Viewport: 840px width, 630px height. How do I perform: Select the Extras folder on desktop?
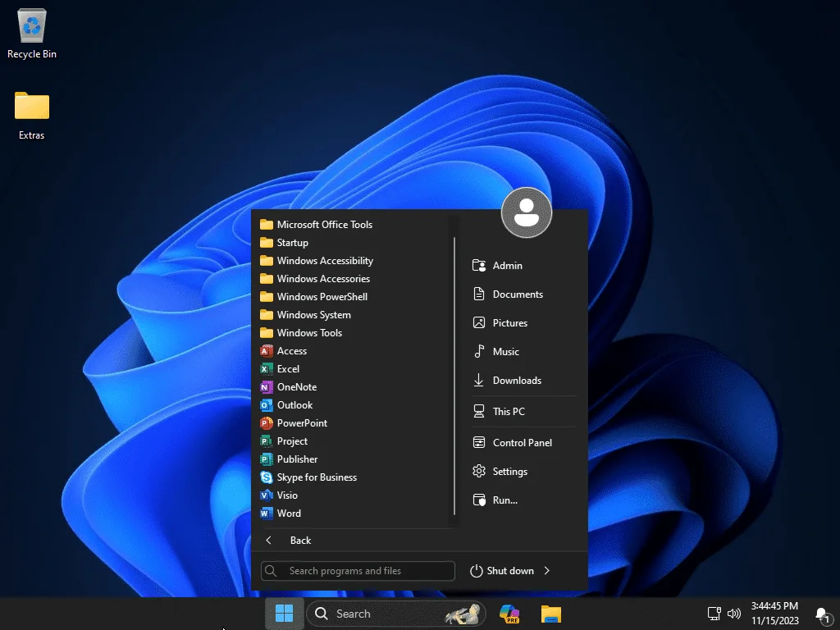point(32,116)
